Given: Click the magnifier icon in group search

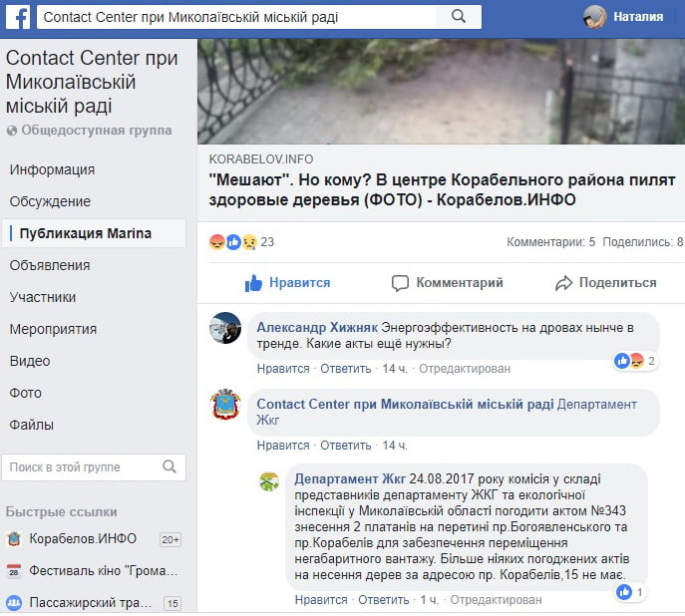Looking at the screenshot, I should (171, 466).
